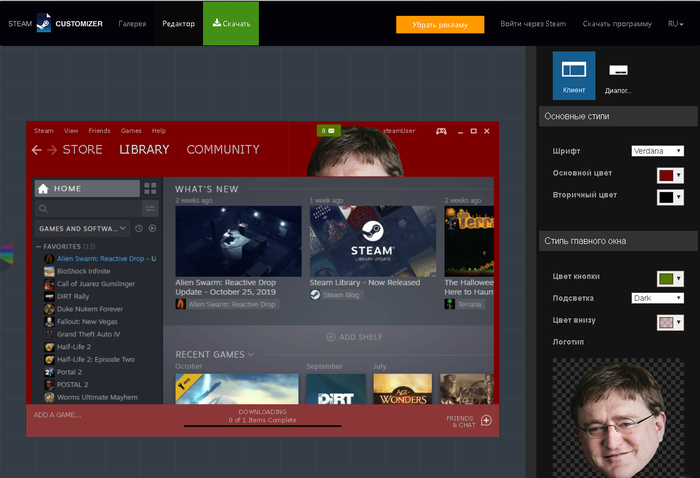700x478 pixels.
Task: Click the Terraria tag icon
Action: 450,304
